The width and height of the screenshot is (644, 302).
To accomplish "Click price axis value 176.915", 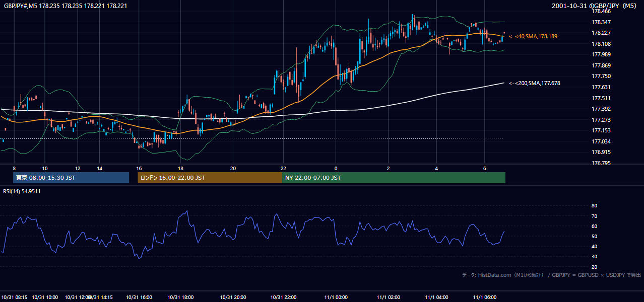I will (x=601, y=152).
